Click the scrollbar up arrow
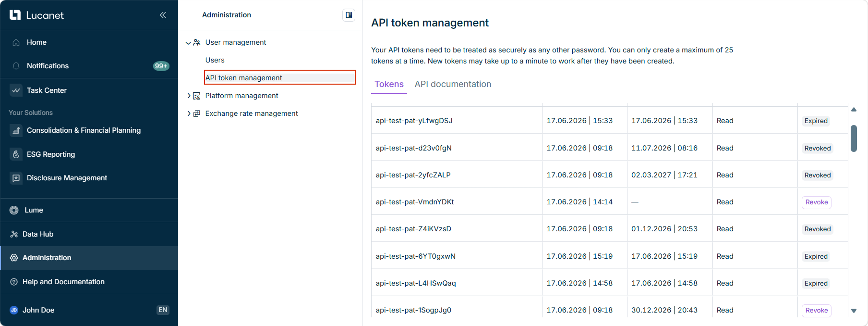Image resolution: width=868 pixels, height=326 pixels. pos(854,110)
